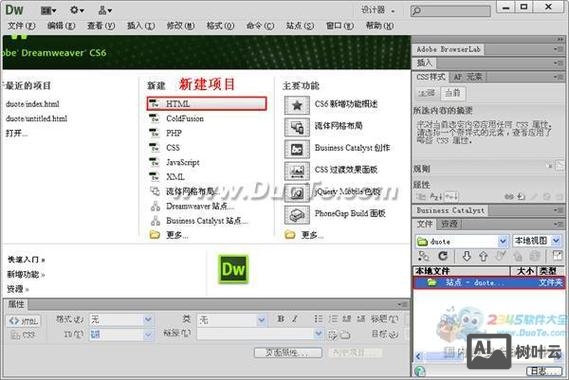Open the 帮助 menu
569x380 pixels.
coord(380,26)
